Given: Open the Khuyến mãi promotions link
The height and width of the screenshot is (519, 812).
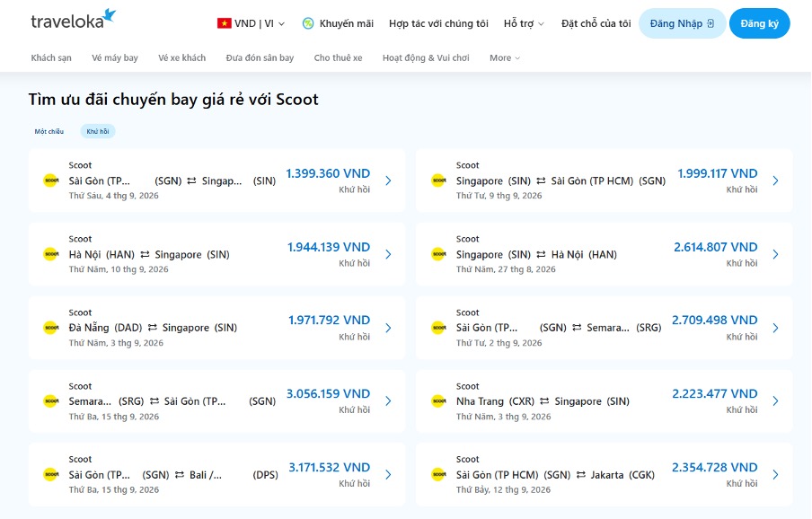Looking at the screenshot, I should coord(347,23).
